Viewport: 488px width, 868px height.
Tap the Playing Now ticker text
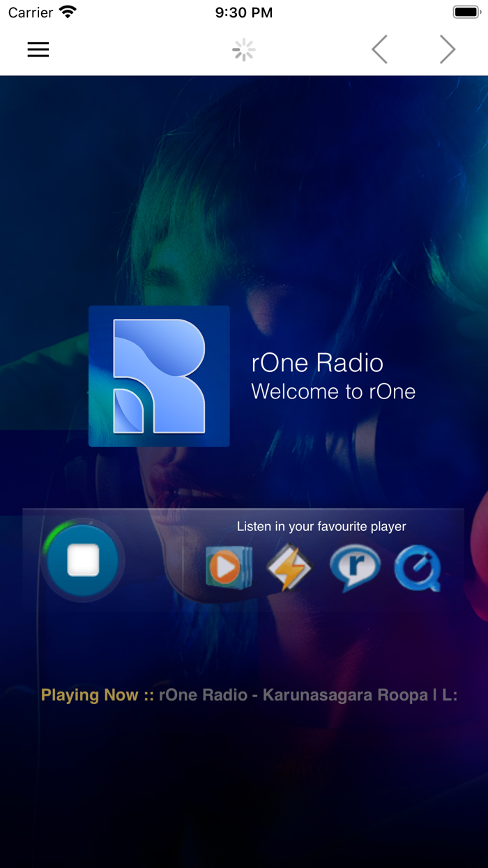(249, 695)
